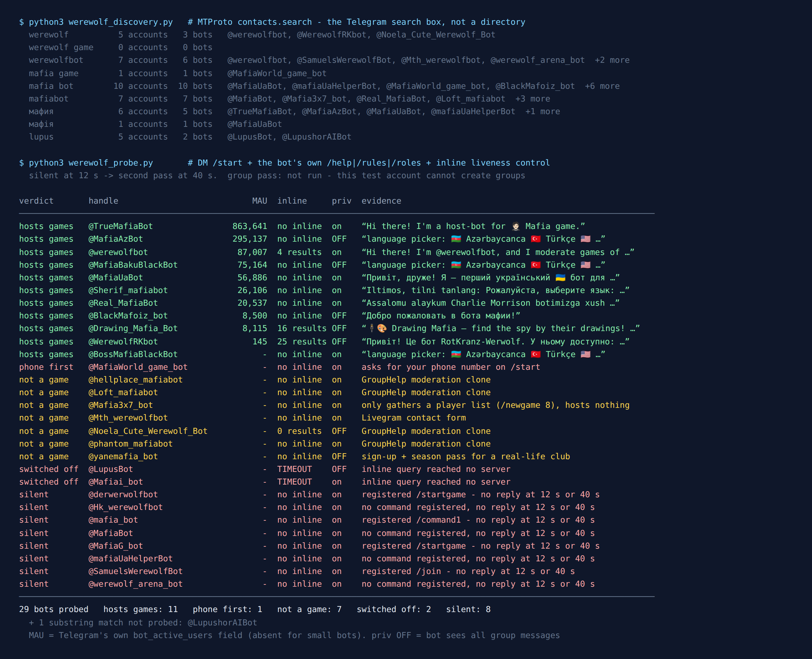
Task: Click 'not a game: 7' summary count
Action: pyautogui.click(x=309, y=610)
